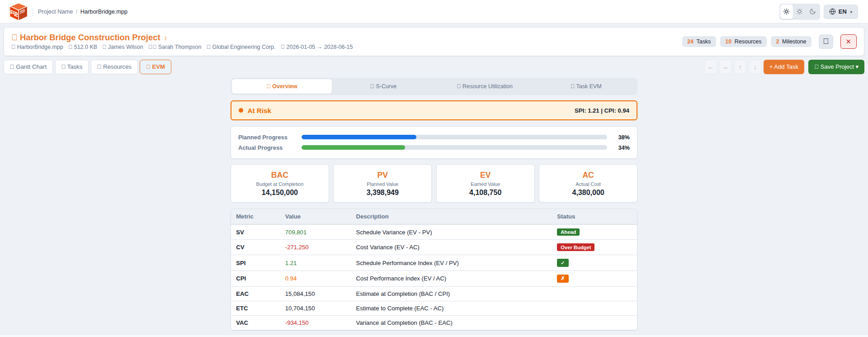Click the Actual Progress green bar

[x=353, y=147]
